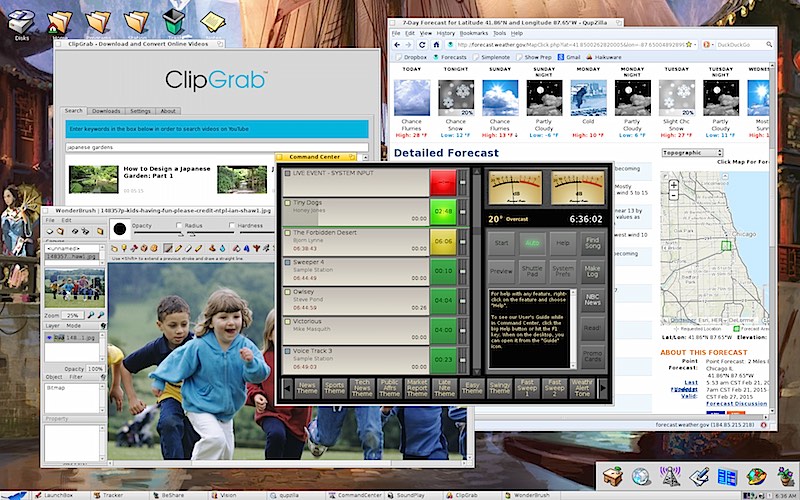Open the Trash desktop icon
Viewport: 800px width, 500px height.
click(173, 22)
